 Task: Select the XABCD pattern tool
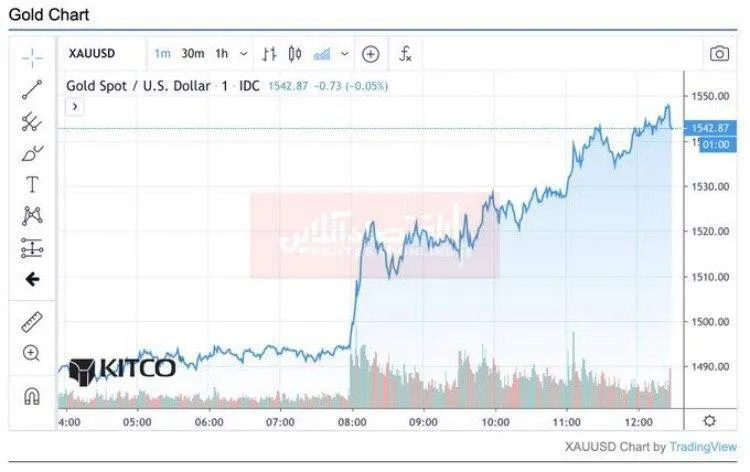click(32, 216)
